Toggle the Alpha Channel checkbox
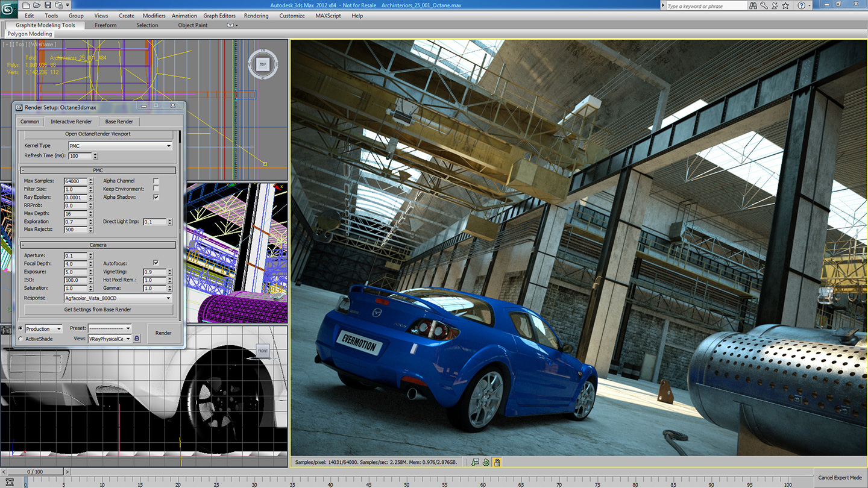 point(156,181)
